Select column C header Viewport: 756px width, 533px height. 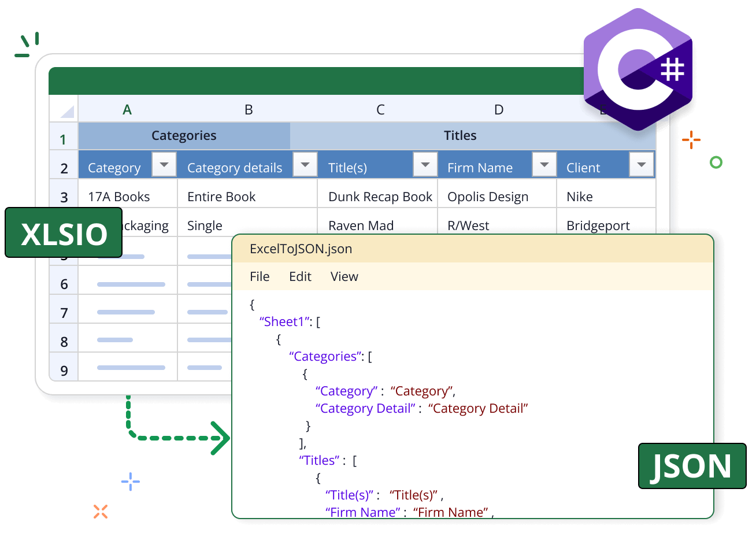tap(380, 110)
